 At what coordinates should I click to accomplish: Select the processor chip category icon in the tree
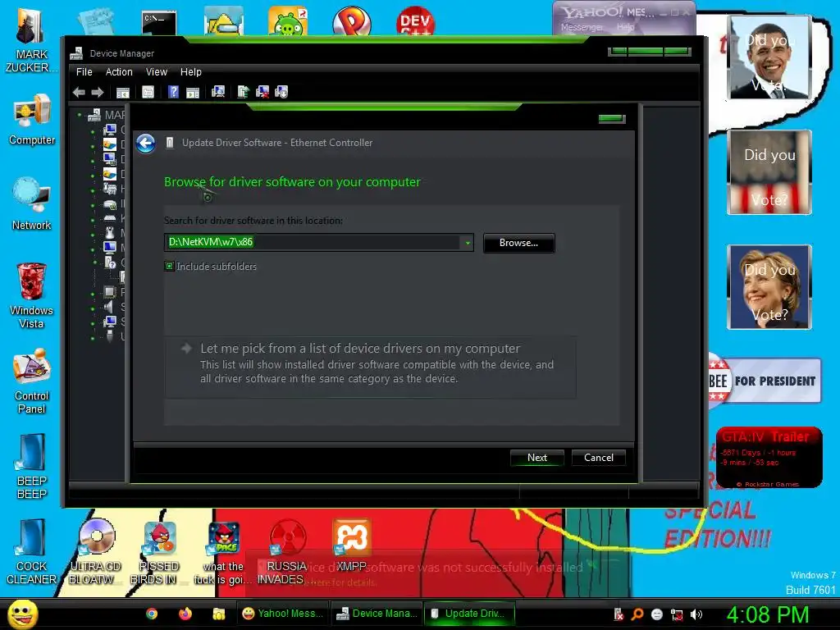pos(110,292)
